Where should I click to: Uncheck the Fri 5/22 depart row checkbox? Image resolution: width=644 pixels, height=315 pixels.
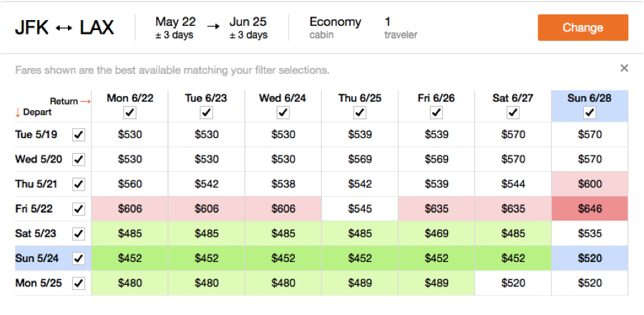[79, 209]
